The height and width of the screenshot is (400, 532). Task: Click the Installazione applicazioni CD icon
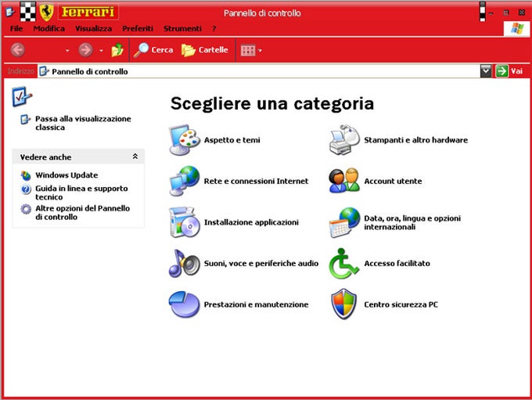click(184, 222)
